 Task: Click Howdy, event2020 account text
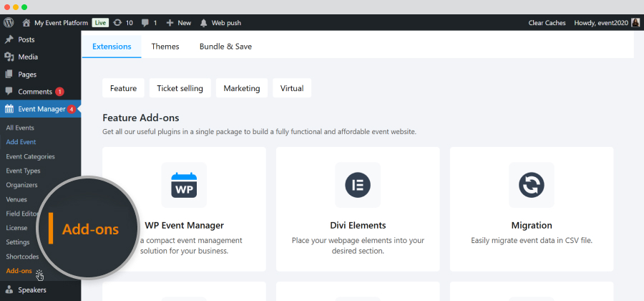601,23
